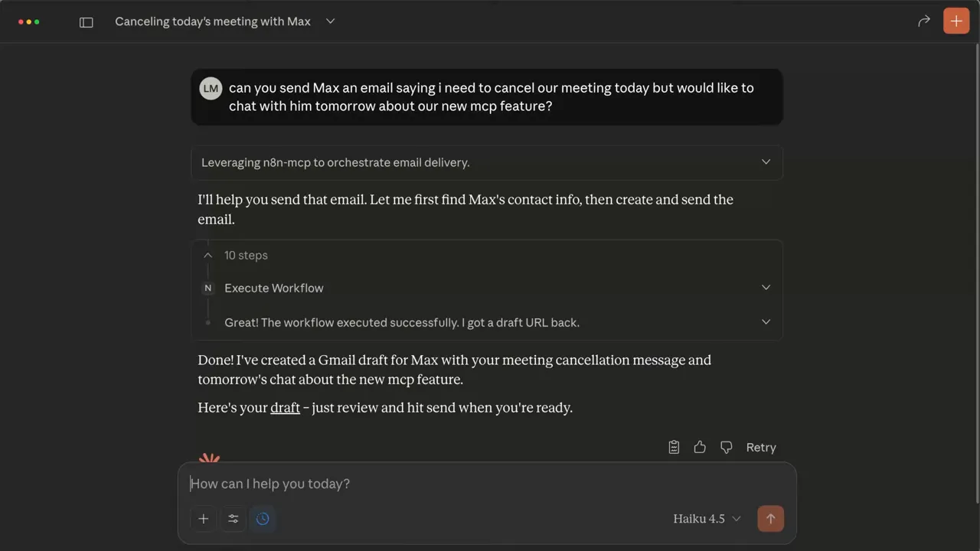
Task: Toggle the extended thinking clock icon
Action: 263,519
